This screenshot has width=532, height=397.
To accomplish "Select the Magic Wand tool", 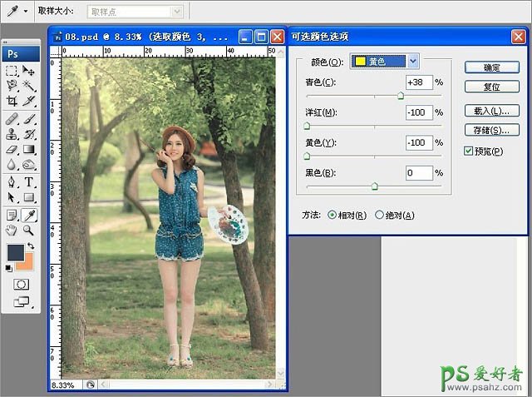I will pos(28,87).
